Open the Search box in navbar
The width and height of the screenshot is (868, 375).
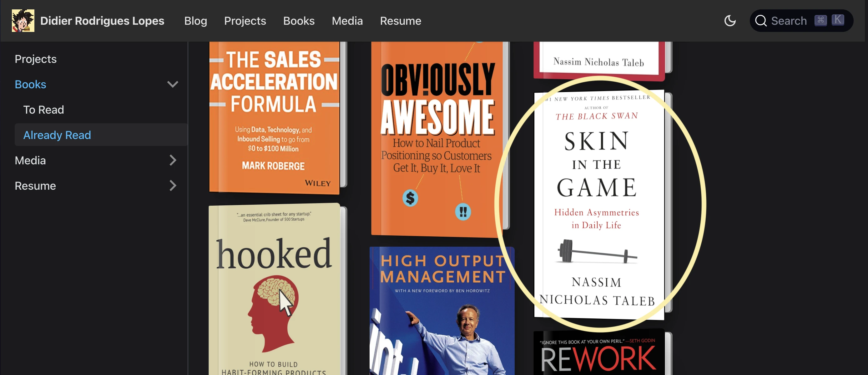click(x=801, y=21)
